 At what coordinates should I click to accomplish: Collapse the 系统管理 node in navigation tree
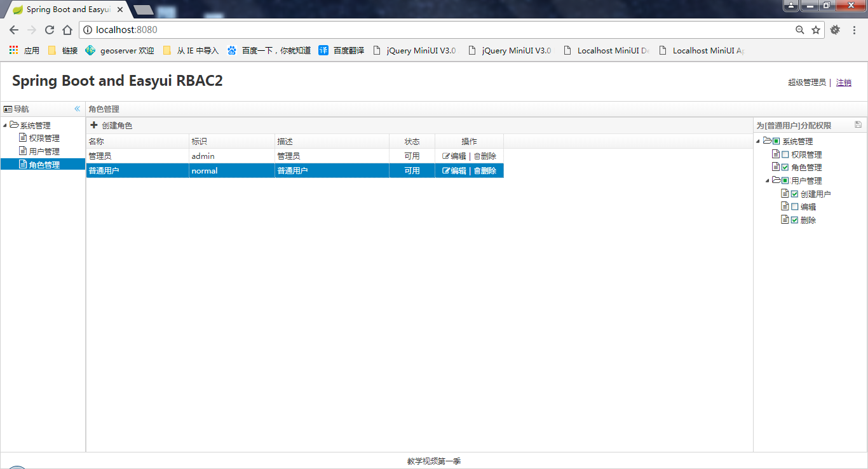tap(5, 125)
